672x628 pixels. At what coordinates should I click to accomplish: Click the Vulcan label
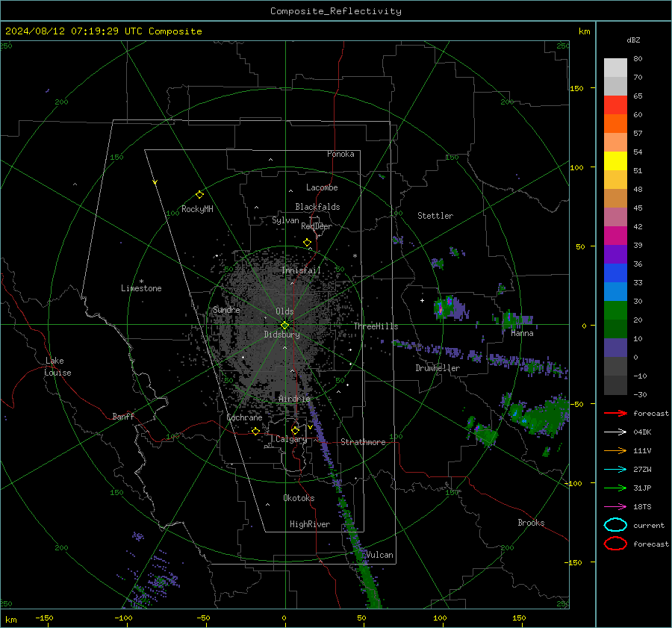pyautogui.click(x=379, y=555)
